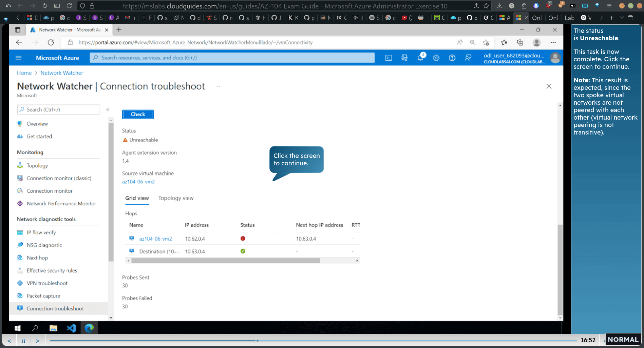Viewport: 644px width, 348px height.
Task: Open new tab in Edge
Action: (x=119, y=30)
